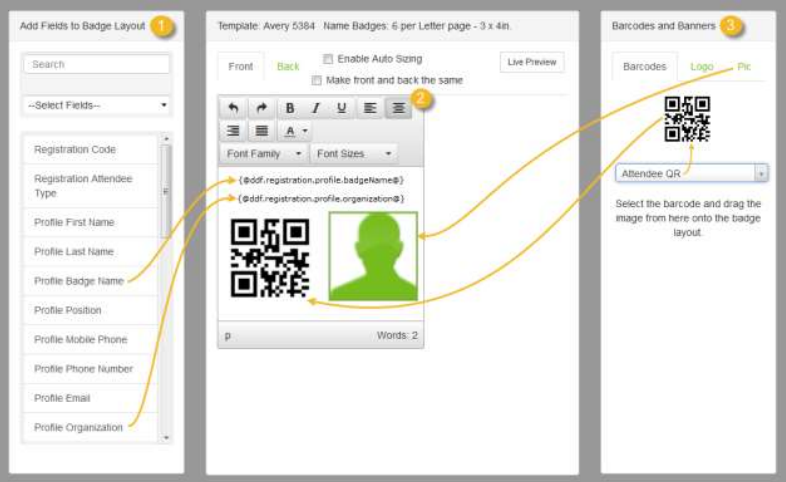Select the Registration Attendee Type field
The height and width of the screenshot is (482, 786).
[90, 186]
